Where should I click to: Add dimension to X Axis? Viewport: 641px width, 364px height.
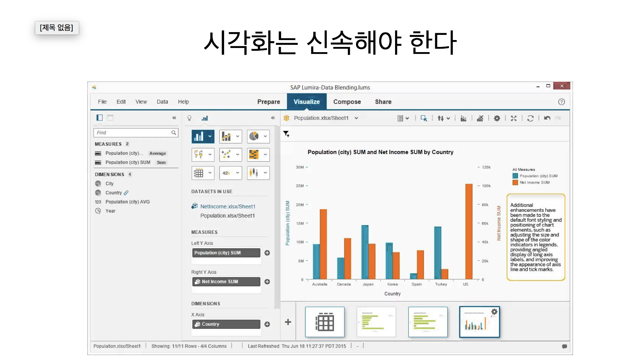tap(267, 324)
